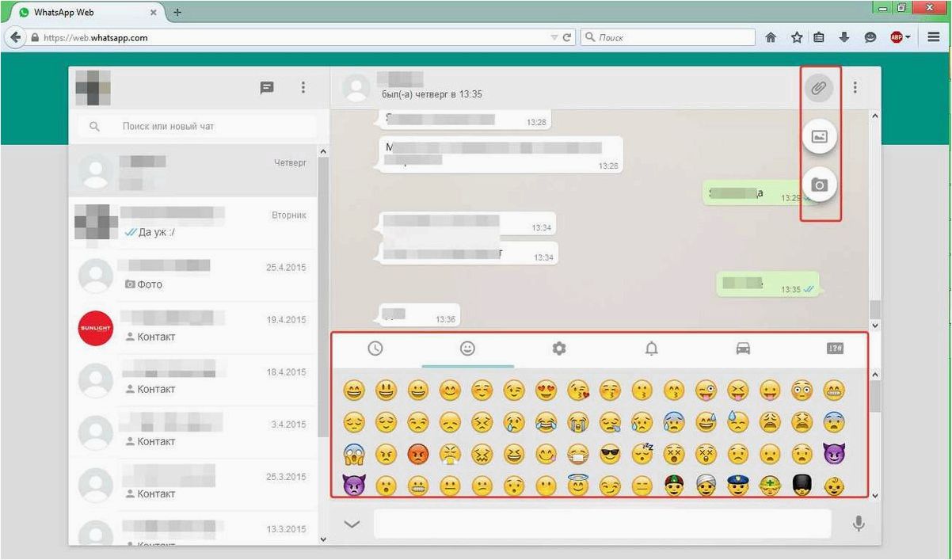This screenshot has width=952, height=560.
Task: Insert the heart-eyes emoji
Action: [546, 390]
